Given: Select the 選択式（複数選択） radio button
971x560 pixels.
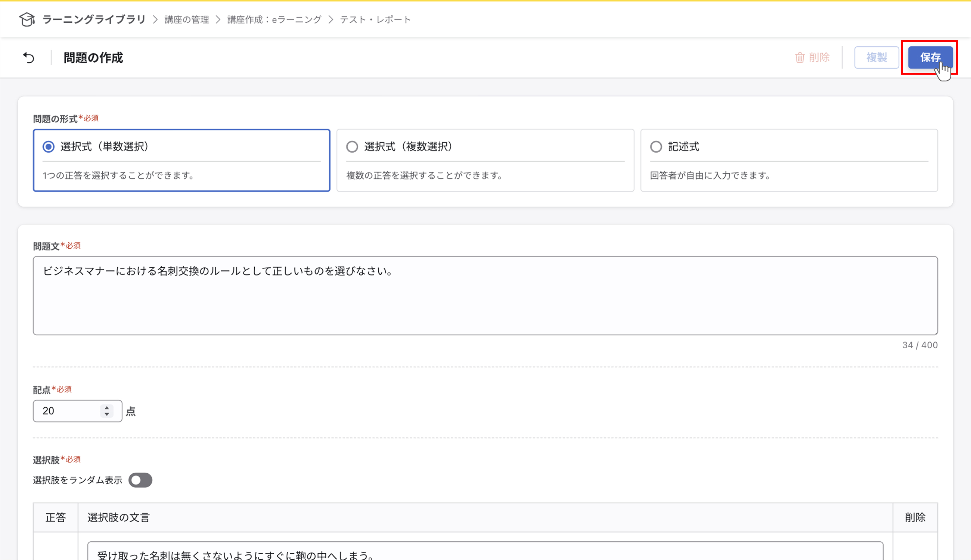Looking at the screenshot, I should coord(353,147).
